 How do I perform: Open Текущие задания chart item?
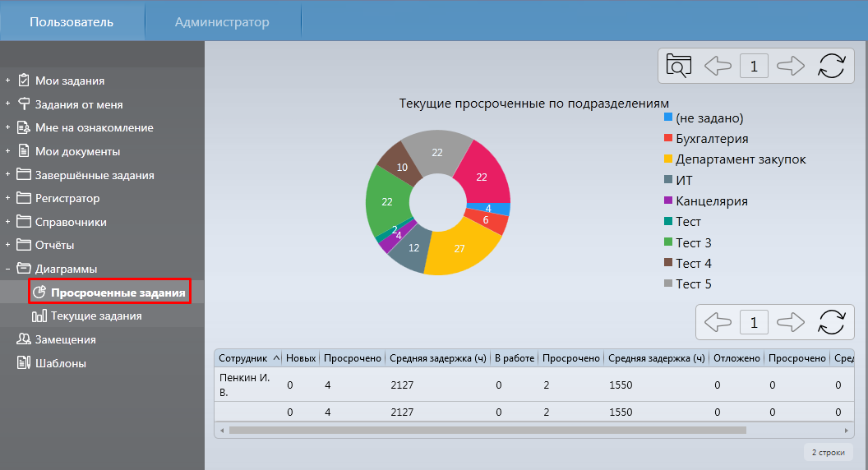pyautogui.click(x=95, y=316)
